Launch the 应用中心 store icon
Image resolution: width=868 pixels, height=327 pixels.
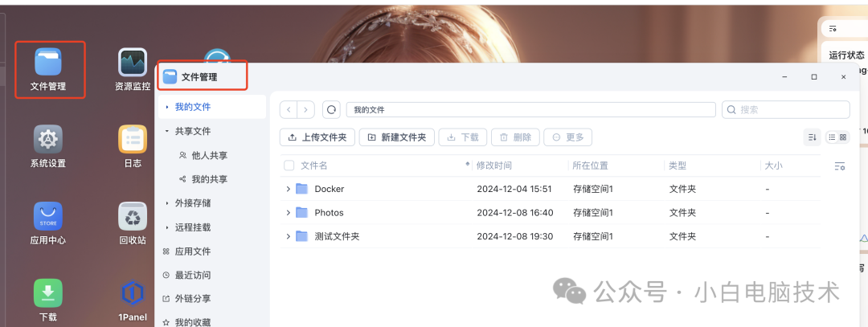click(x=48, y=216)
